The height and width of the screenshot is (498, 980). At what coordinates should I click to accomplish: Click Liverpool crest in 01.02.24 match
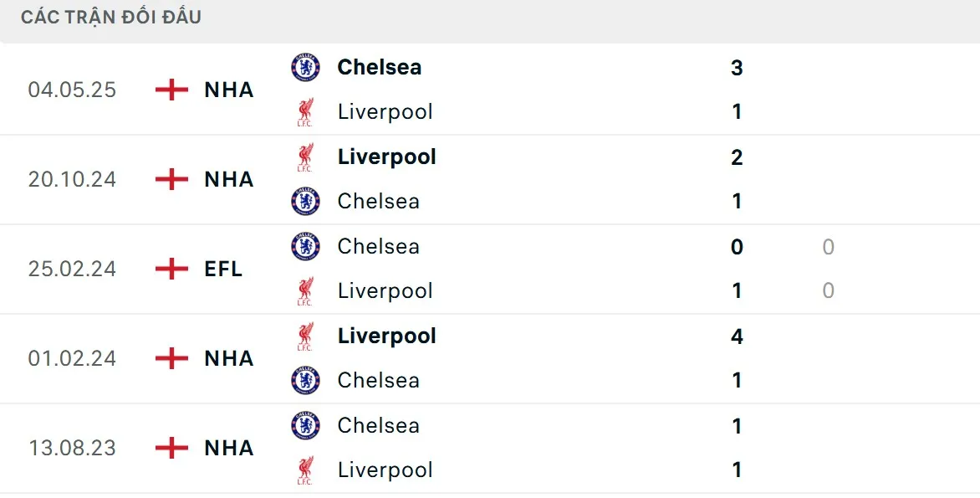(305, 336)
